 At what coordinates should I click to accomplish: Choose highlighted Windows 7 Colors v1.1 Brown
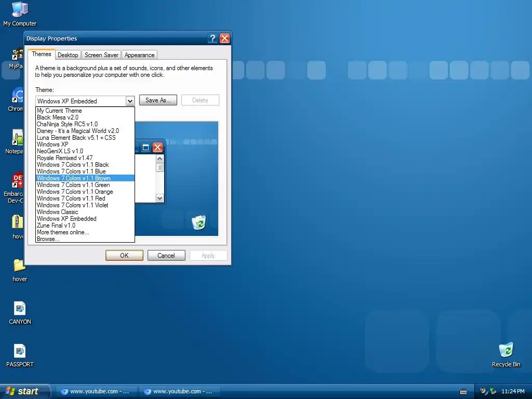[x=85, y=178]
